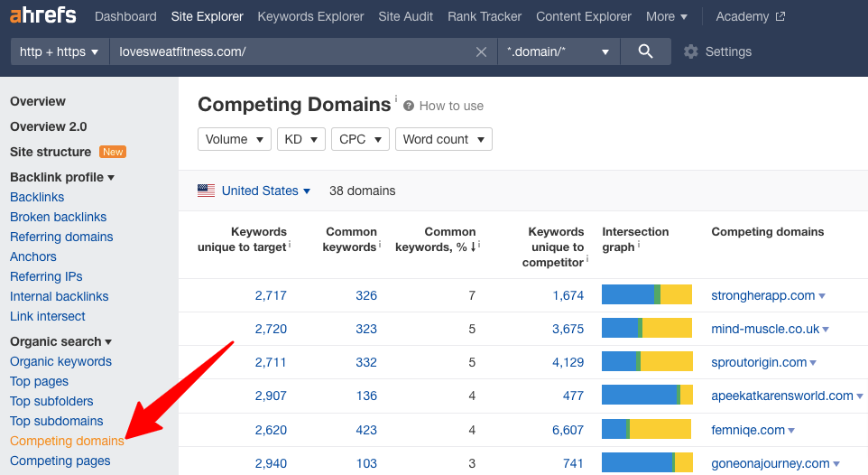Click 1,674 keywords unique to competitor

(568, 295)
